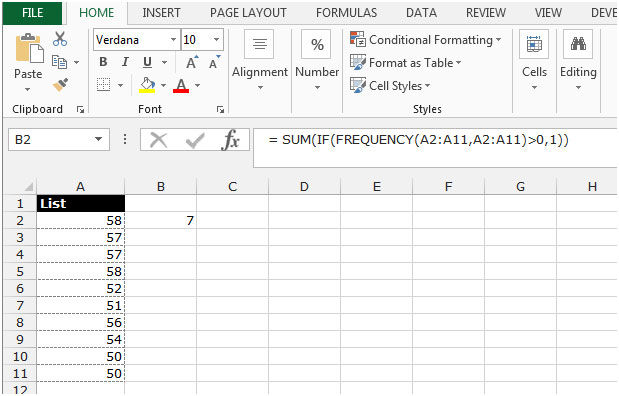
Task: Toggle italic formatting
Action: coord(125,62)
